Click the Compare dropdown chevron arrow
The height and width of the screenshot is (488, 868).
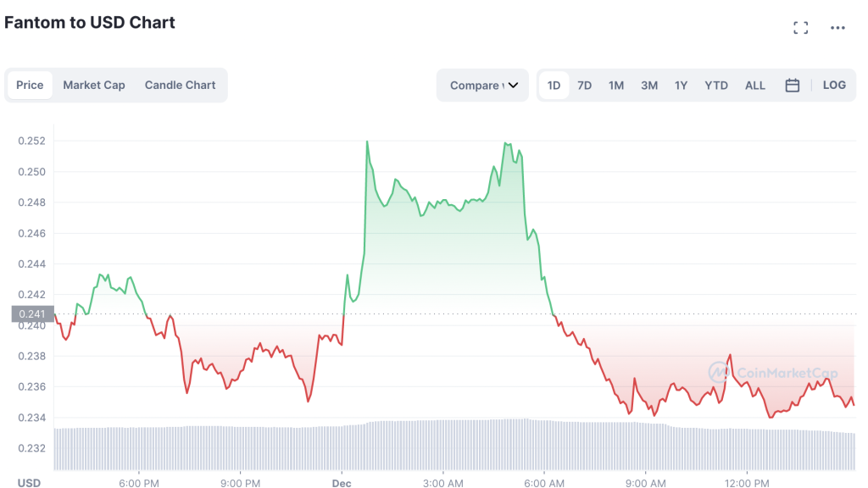click(513, 86)
